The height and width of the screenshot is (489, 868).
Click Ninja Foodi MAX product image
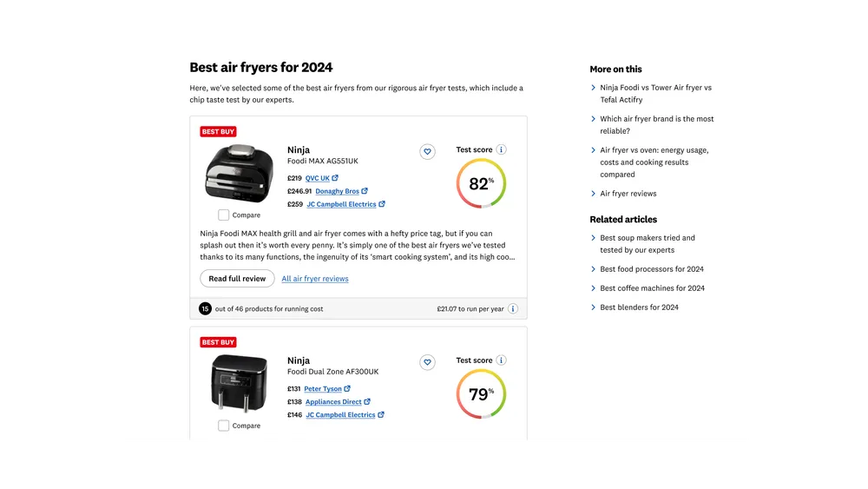pos(232,172)
